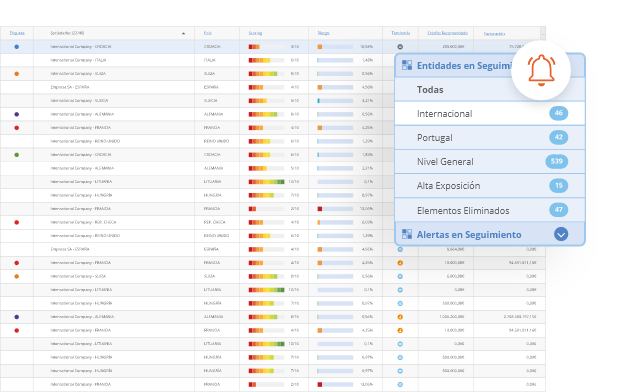624x392 pixels.
Task: Click the table's vertical scrollbar top arrow
Action: (543, 33)
